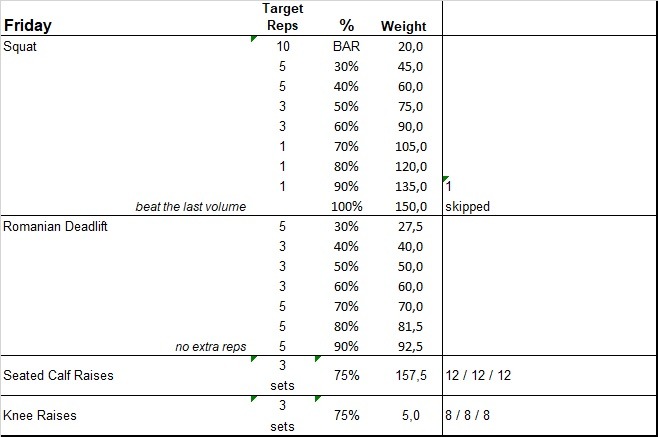658x437 pixels.
Task: Click the 'beat the last volume' note
Action: [191, 207]
